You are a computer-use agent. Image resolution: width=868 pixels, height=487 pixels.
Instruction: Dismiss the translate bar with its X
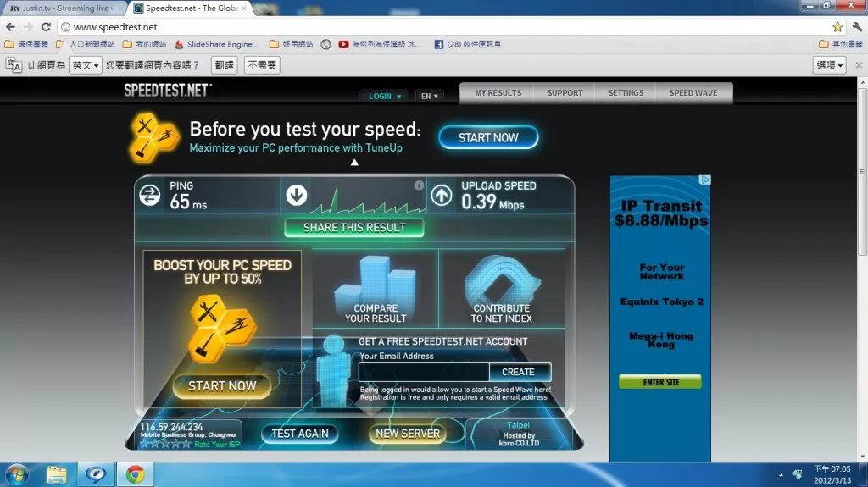click(859, 64)
